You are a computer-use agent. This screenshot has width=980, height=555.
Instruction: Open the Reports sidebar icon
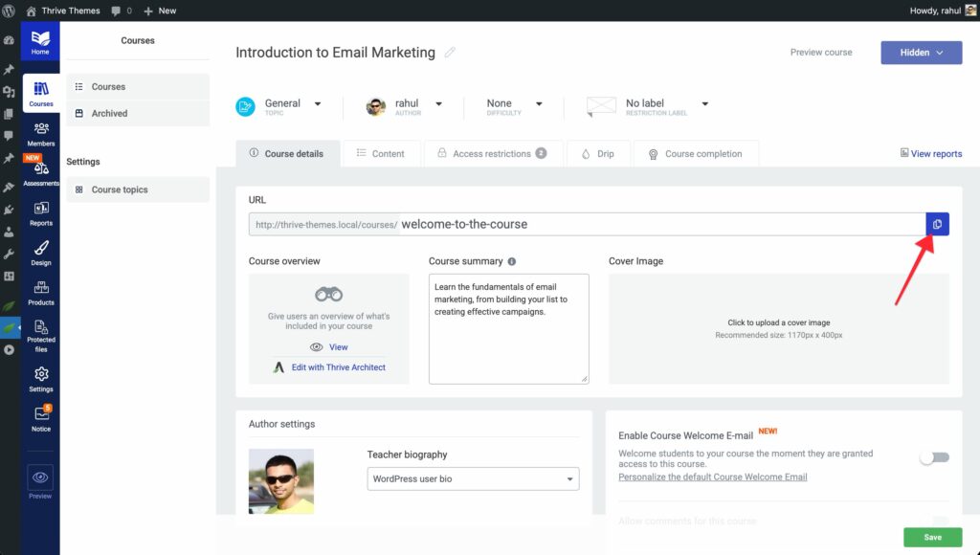[41, 213]
